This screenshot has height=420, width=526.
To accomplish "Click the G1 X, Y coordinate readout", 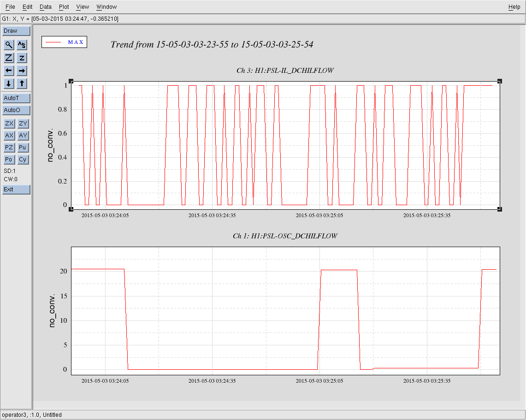I will tap(60, 19).
